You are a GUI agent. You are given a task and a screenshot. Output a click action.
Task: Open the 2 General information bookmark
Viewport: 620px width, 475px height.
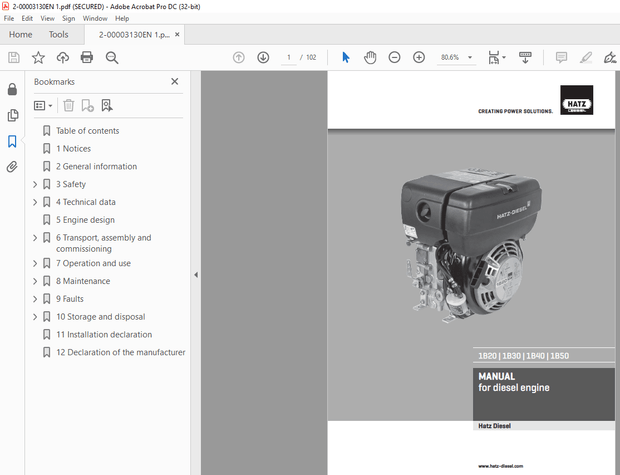point(96,167)
